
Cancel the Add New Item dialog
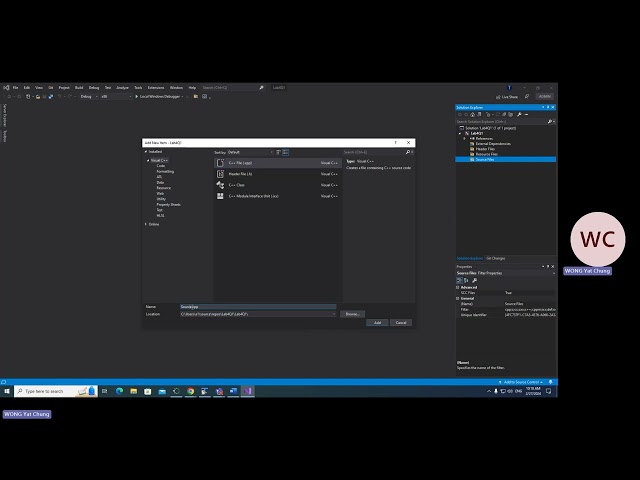[x=401, y=322]
